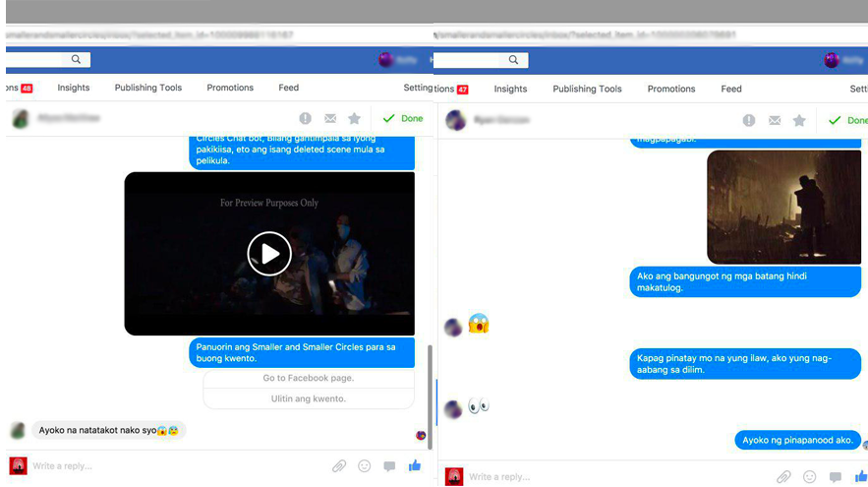This screenshot has width=868, height=487.
Task: Click avatar beside eyes emoji message
Action: coord(453,409)
